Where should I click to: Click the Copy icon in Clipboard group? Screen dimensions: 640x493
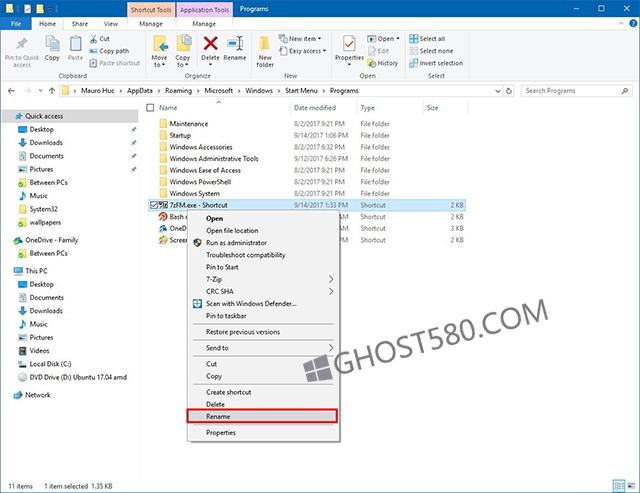[x=52, y=43]
